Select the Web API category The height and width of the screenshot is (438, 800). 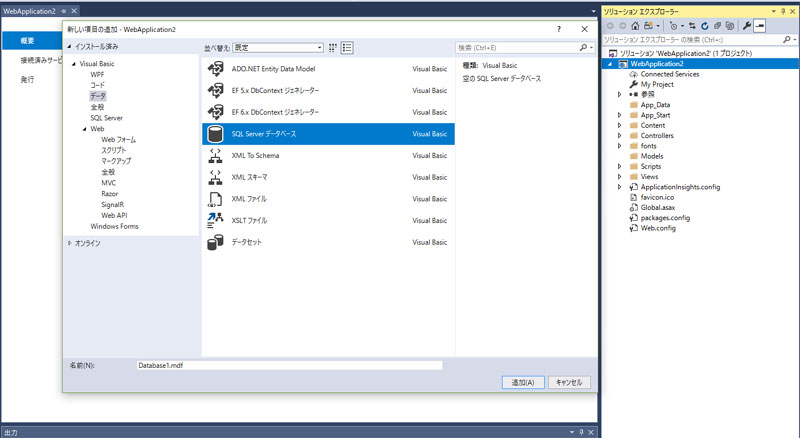(114, 215)
